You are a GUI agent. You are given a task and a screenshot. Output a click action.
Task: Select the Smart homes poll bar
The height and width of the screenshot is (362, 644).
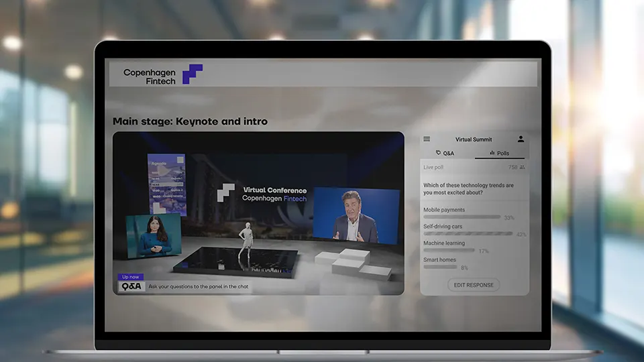click(x=440, y=267)
